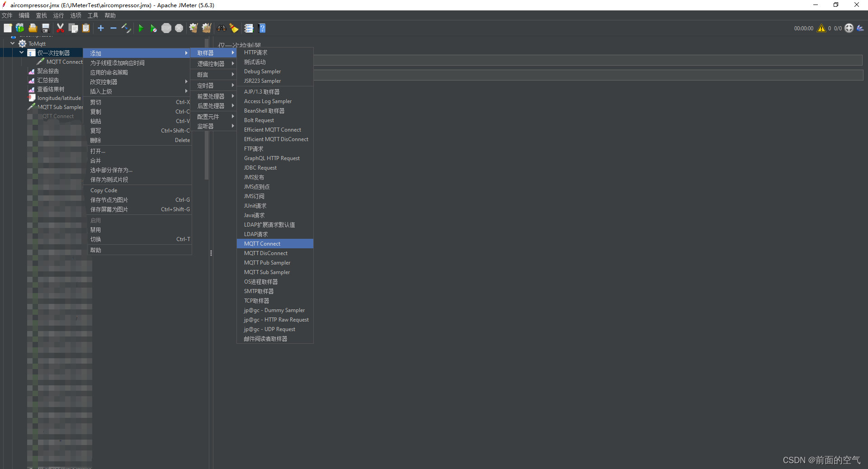Open the 运行 menu
This screenshot has height=469, width=868.
[59, 15]
